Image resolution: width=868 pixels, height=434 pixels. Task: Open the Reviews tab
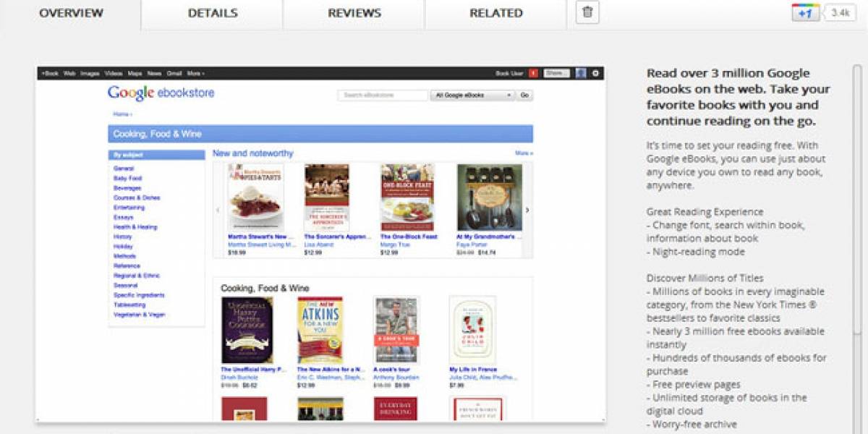pos(354,13)
